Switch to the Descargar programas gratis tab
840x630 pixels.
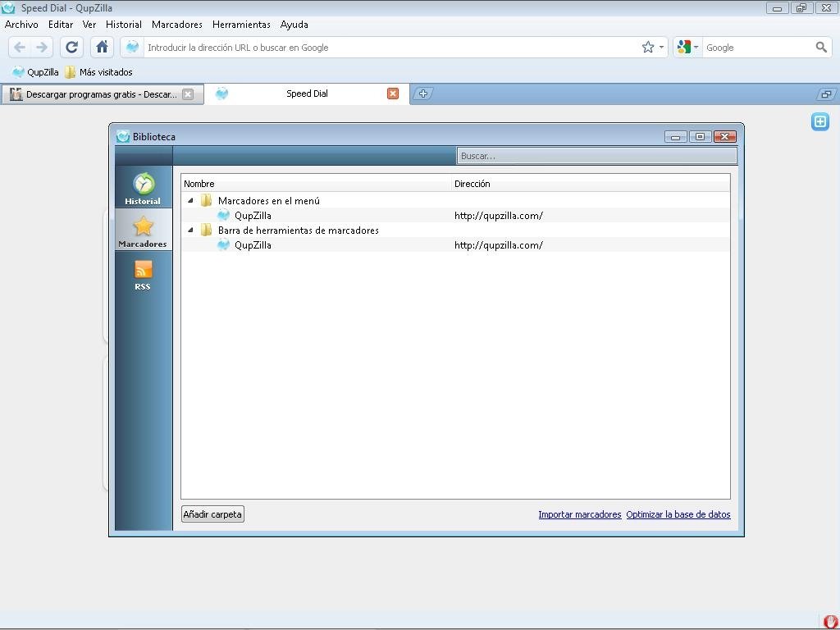tap(102, 94)
